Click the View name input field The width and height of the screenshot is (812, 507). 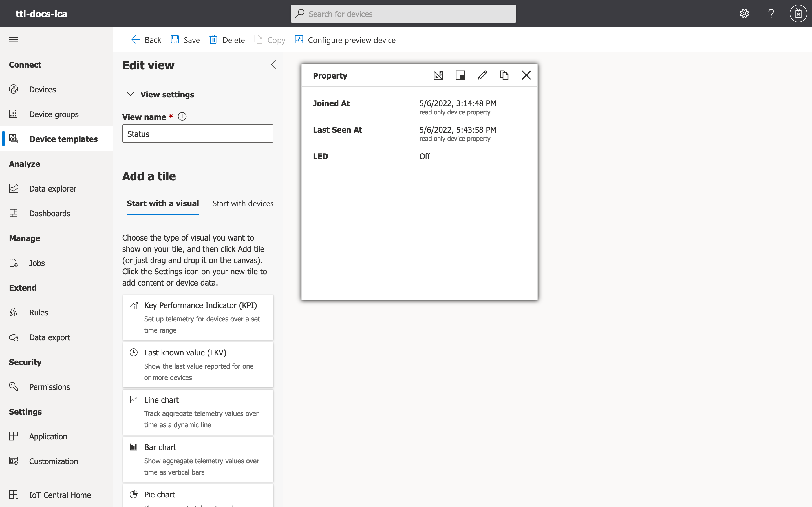tap(198, 134)
